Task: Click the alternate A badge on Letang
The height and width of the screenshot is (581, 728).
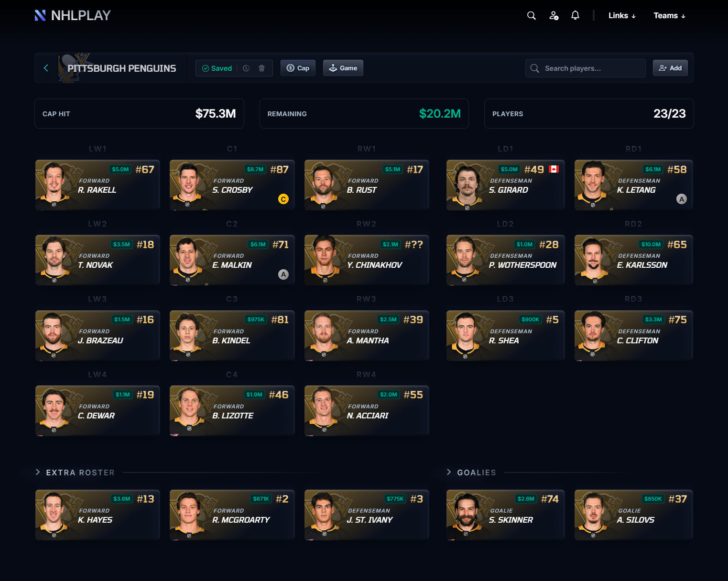Action: pyautogui.click(x=681, y=199)
